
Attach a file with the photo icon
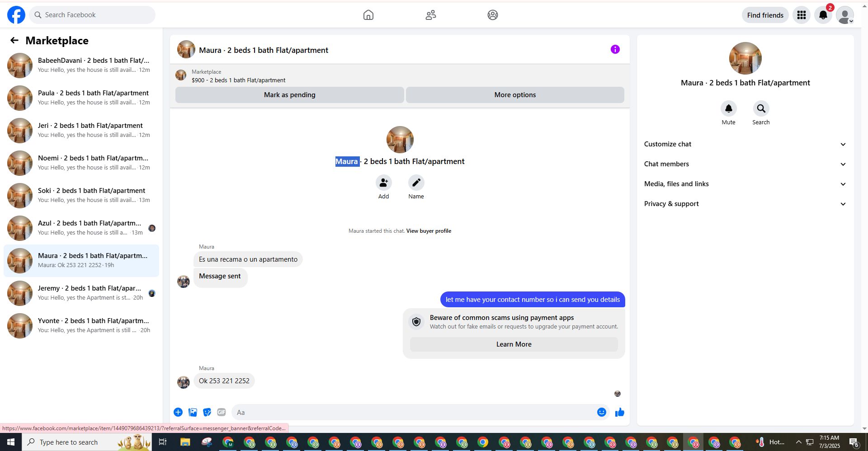pos(193,412)
